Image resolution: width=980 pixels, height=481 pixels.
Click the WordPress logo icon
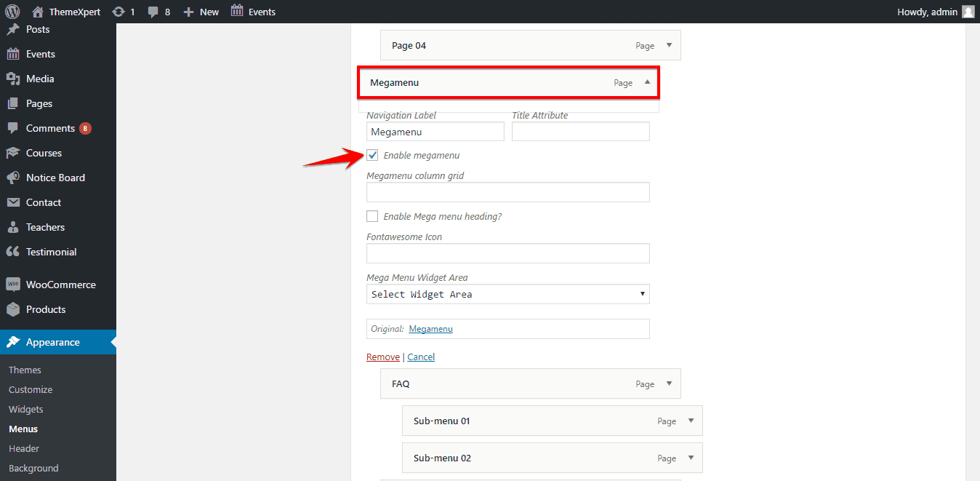tap(12, 12)
